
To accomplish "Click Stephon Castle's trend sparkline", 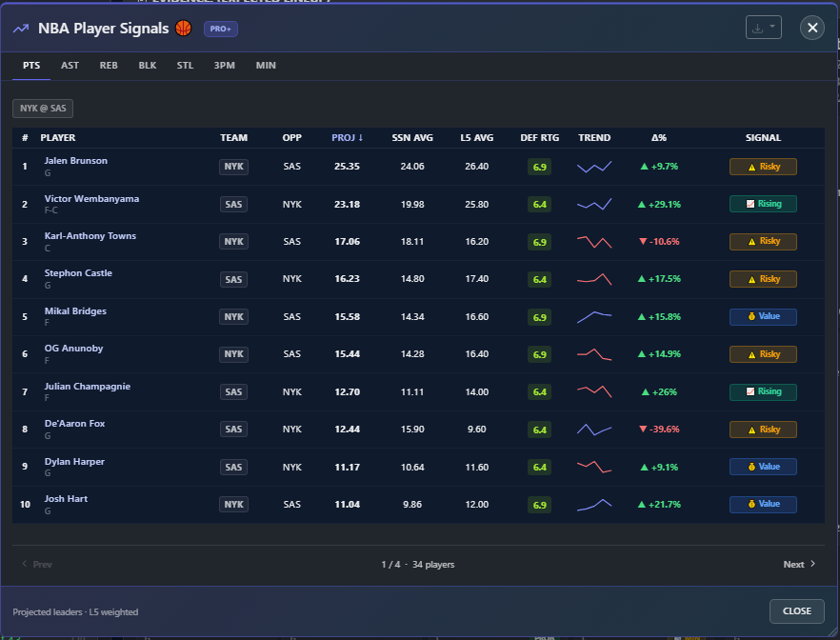I will (x=594, y=279).
